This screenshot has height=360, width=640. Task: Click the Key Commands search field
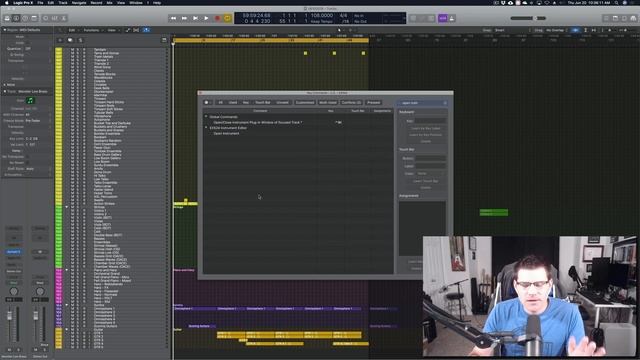pos(422,103)
